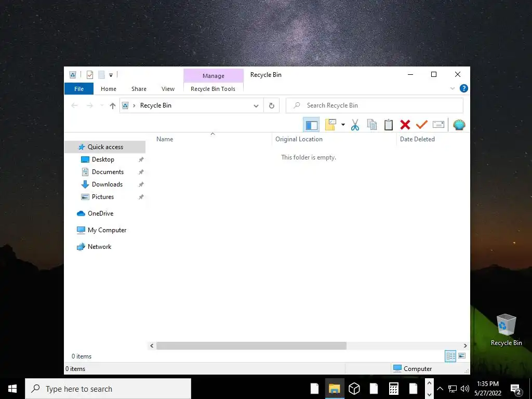Open Help via the question mark
Viewport: 532px width, 399px height.
pyautogui.click(x=464, y=88)
